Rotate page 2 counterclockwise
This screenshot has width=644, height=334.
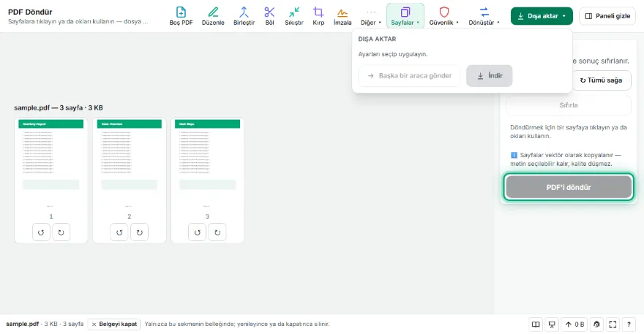tap(119, 232)
